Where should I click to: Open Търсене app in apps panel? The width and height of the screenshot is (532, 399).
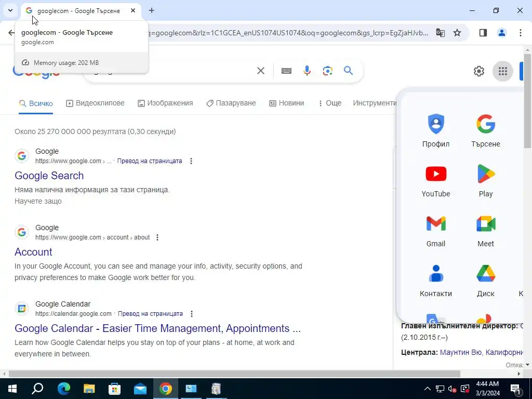486,130
